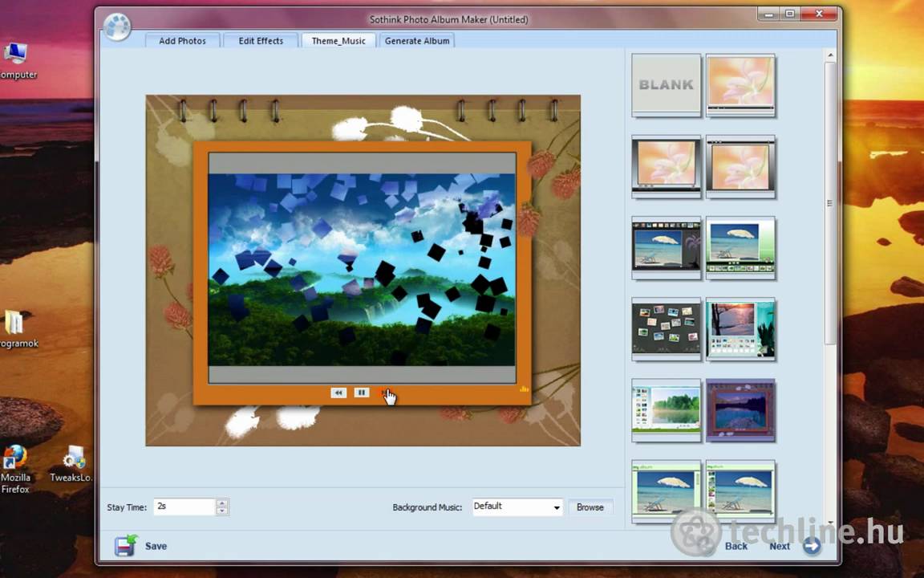Switch to the Add Photos tab
This screenshot has width=924, height=578.
pyautogui.click(x=183, y=41)
